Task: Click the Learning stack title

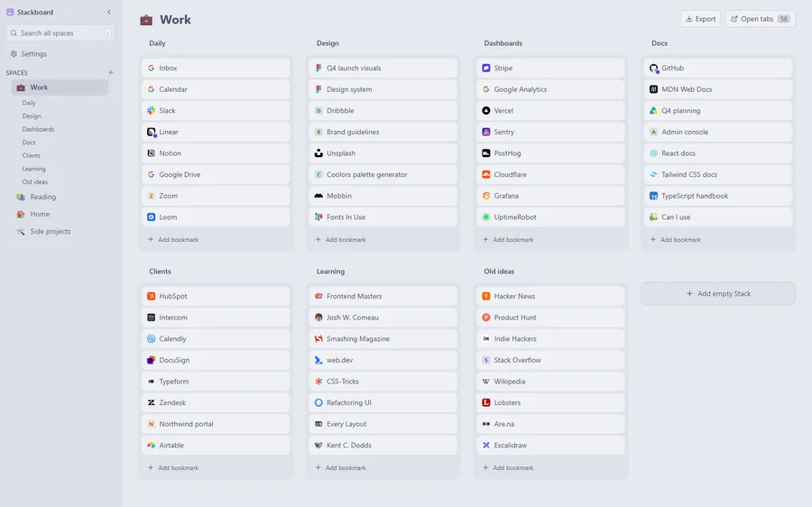Action: click(x=330, y=272)
